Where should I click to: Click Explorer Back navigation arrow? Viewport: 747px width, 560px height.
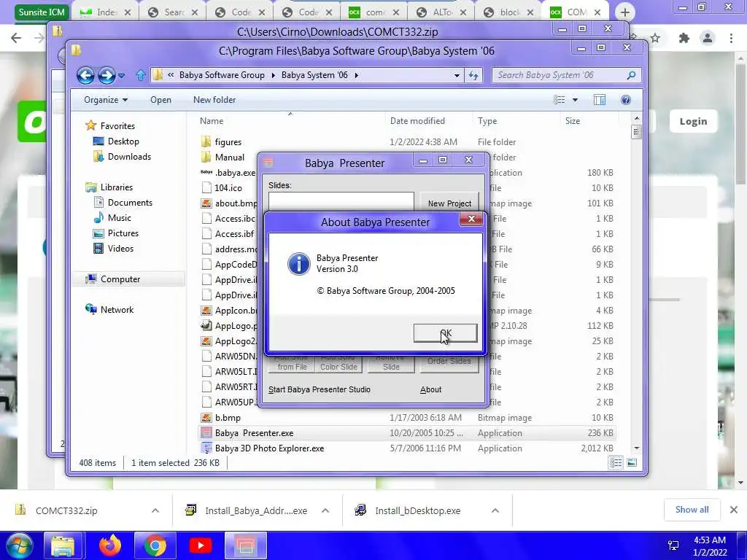pos(86,75)
